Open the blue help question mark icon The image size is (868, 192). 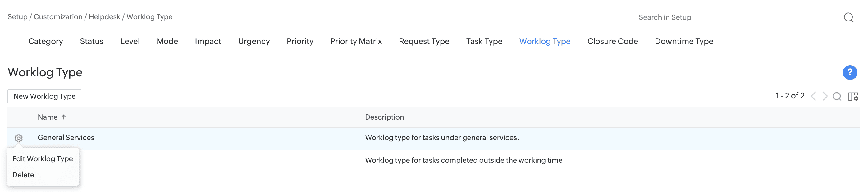point(849,72)
